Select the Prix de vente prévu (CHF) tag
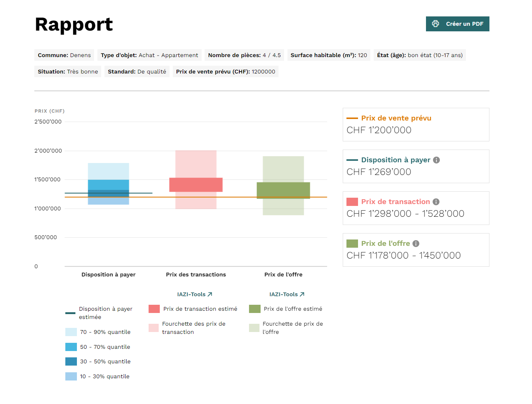This screenshot has height=404, width=532. click(x=225, y=72)
